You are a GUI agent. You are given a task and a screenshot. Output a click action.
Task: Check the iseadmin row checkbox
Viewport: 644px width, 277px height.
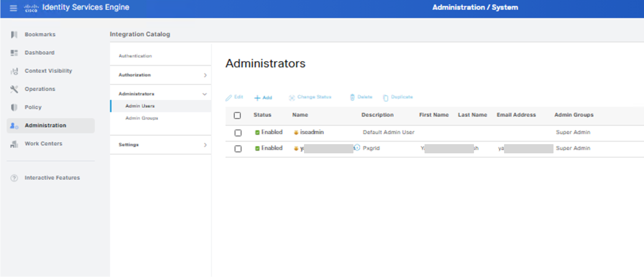pos(238,133)
